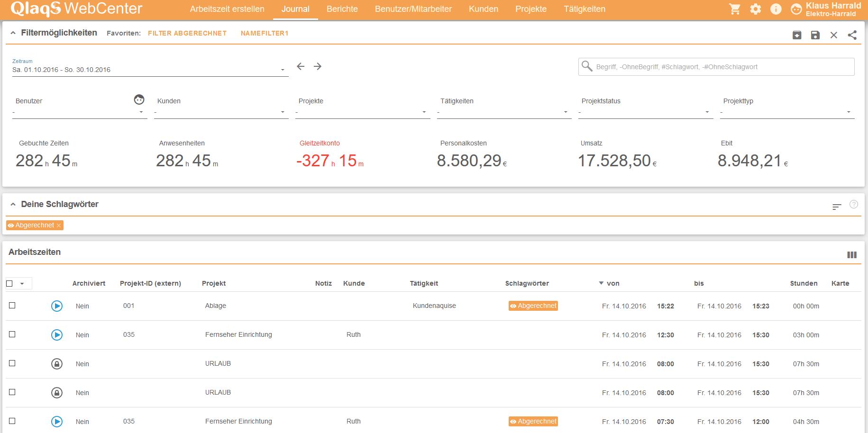This screenshot has width=868, height=433.
Task: Sort by the Tätigkeit column header
Action: point(424,283)
